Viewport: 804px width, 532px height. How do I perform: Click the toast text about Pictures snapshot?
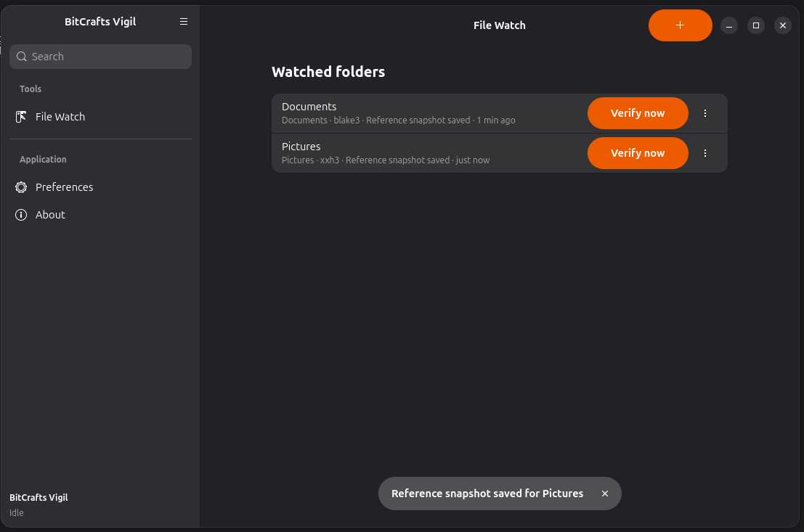(487, 494)
